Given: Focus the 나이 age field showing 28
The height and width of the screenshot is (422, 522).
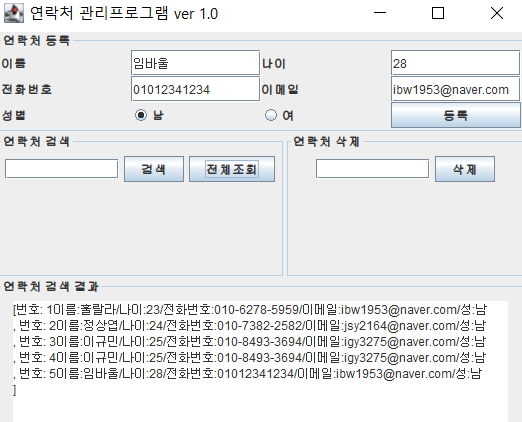Looking at the screenshot, I should (x=455, y=63).
